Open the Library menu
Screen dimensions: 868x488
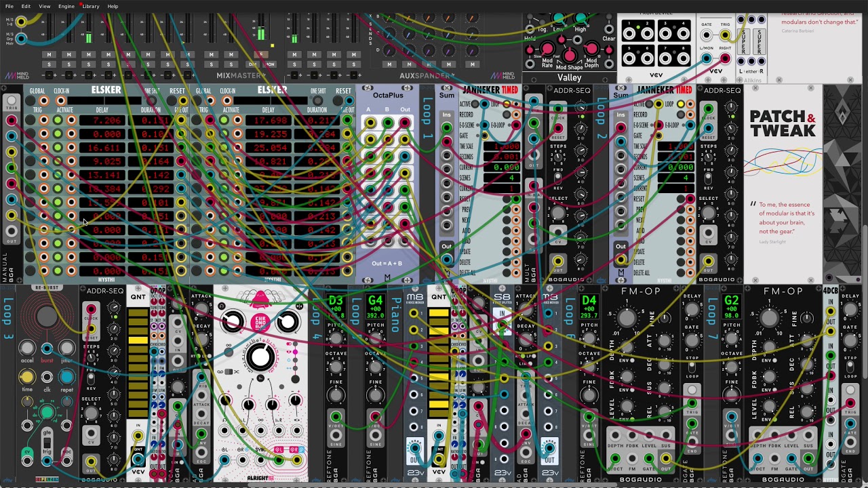[x=90, y=7]
